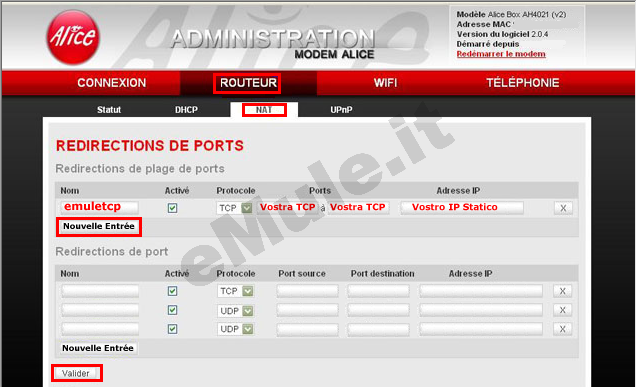Screen dimensions: 636x387
Task: Go to the WIFI section
Action: pyautogui.click(x=385, y=83)
